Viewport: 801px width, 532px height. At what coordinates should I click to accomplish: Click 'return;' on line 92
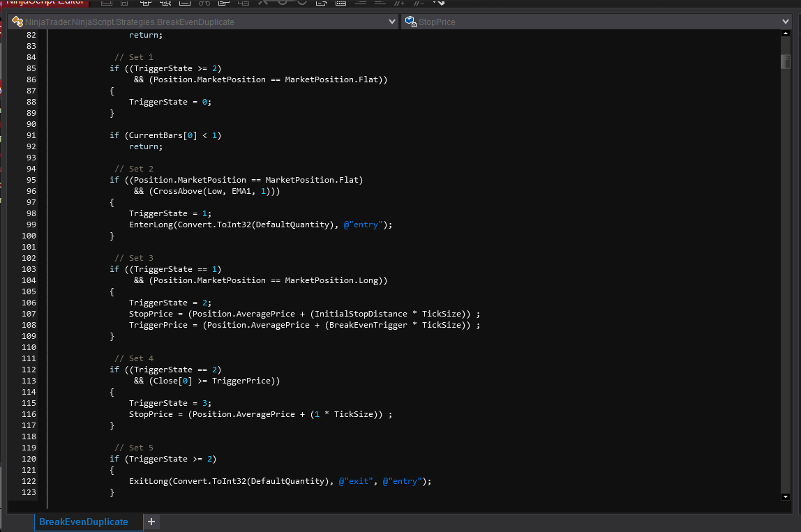(146, 146)
